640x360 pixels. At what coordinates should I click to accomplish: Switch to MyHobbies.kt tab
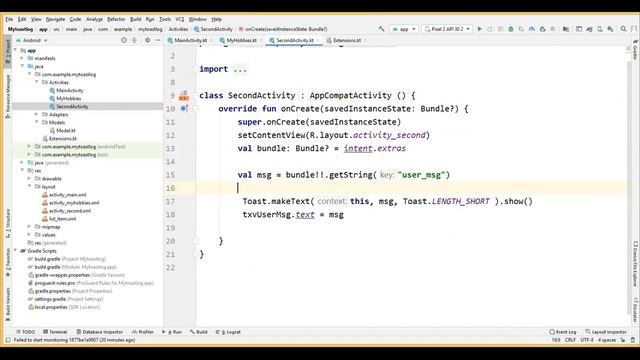[x=241, y=40]
